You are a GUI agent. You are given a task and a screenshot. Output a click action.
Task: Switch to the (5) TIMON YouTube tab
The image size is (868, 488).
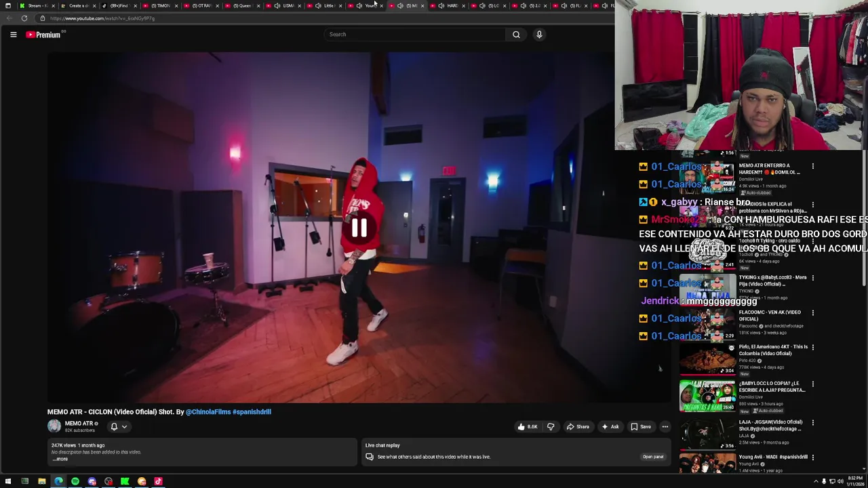click(159, 5)
